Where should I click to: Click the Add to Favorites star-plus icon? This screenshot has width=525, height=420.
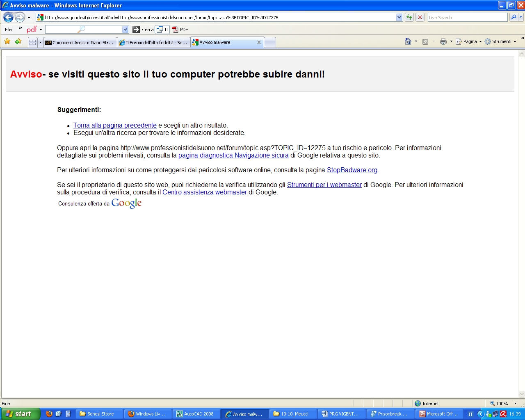(18, 41)
